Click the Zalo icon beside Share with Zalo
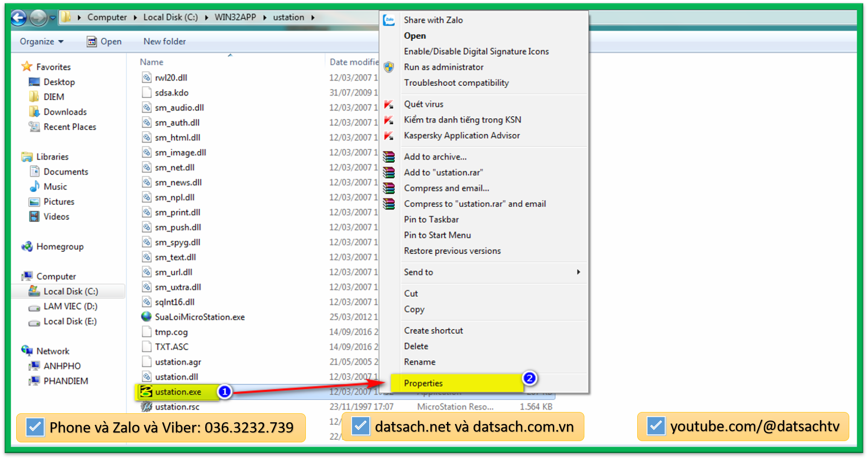The width and height of the screenshot is (868, 459). pyautogui.click(x=389, y=20)
